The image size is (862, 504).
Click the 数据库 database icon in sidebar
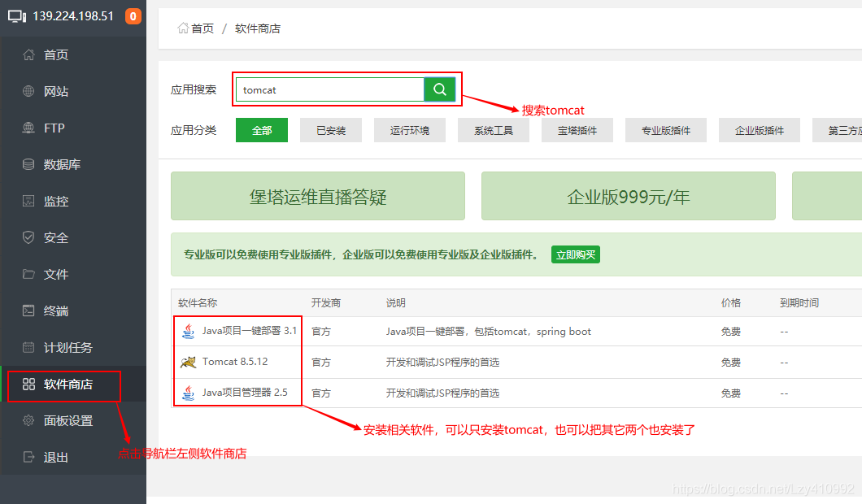[x=28, y=164]
